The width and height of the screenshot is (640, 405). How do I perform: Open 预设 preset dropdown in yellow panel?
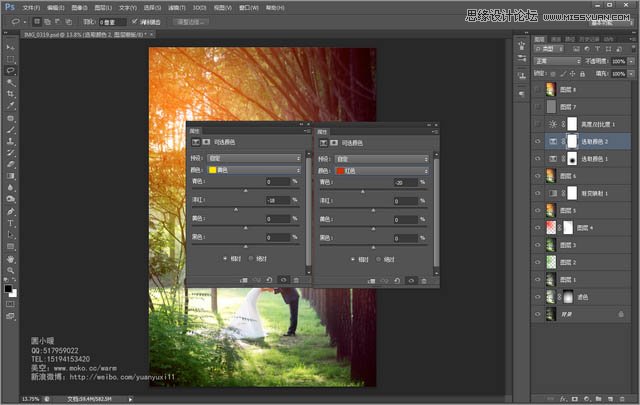tap(254, 158)
